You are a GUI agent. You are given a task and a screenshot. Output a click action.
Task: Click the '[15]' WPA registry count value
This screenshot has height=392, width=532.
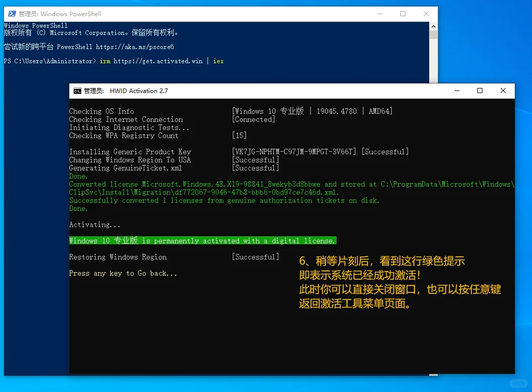(x=238, y=135)
